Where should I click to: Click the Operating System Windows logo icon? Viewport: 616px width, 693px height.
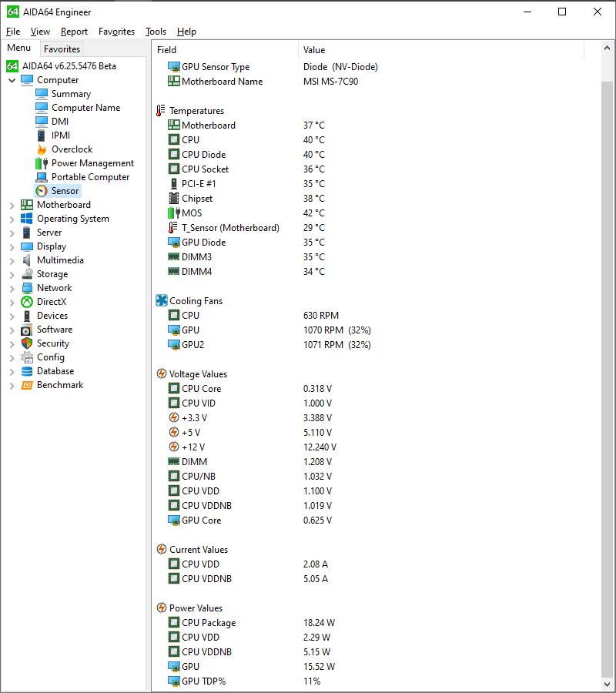tap(27, 219)
